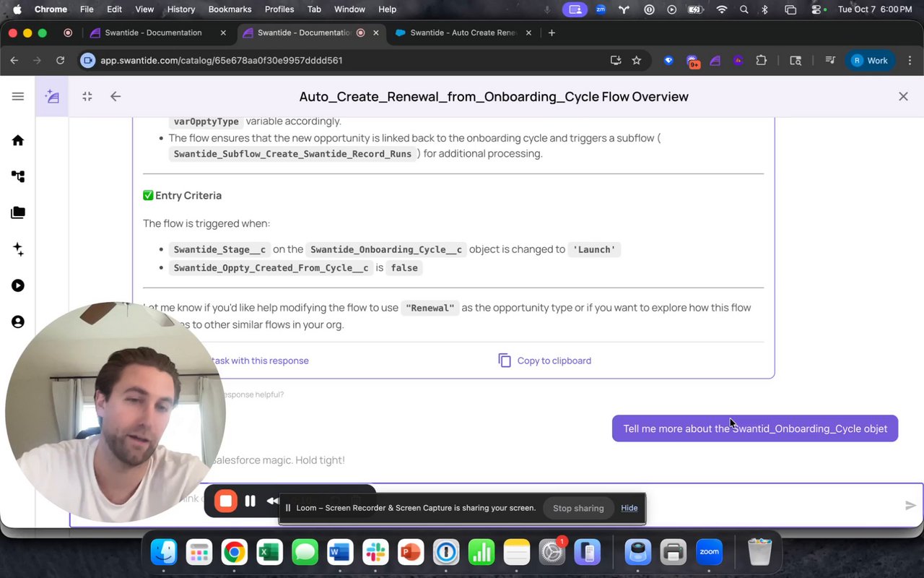Bookmark this page with star icon
The image size is (924, 578).
pos(636,61)
